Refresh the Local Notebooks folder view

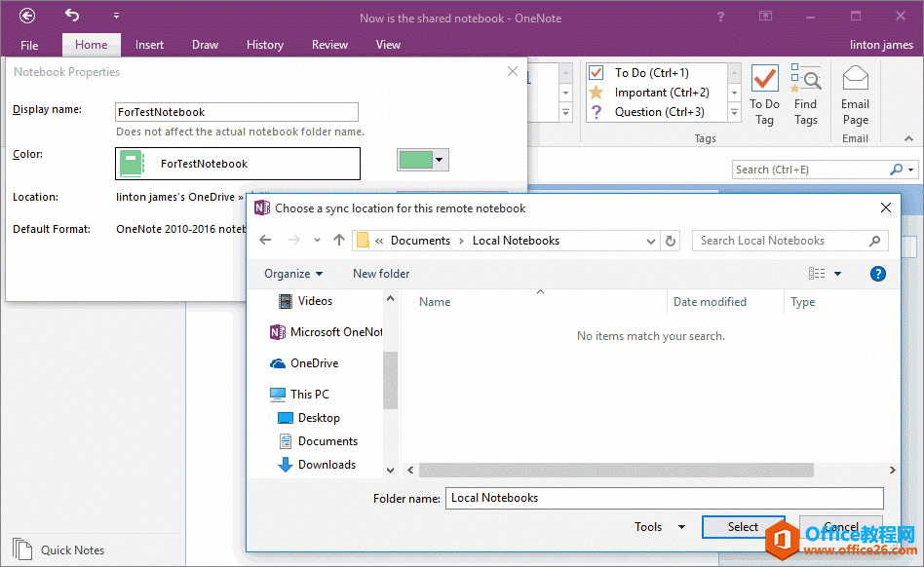[x=671, y=241]
